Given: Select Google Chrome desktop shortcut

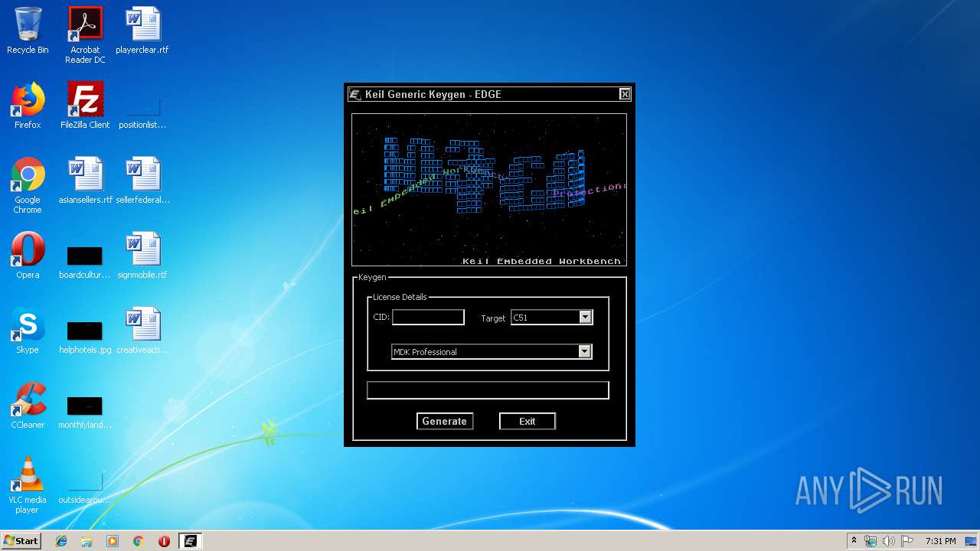Looking at the screenshot, I should pyautogui.click(x=28, y=185).
